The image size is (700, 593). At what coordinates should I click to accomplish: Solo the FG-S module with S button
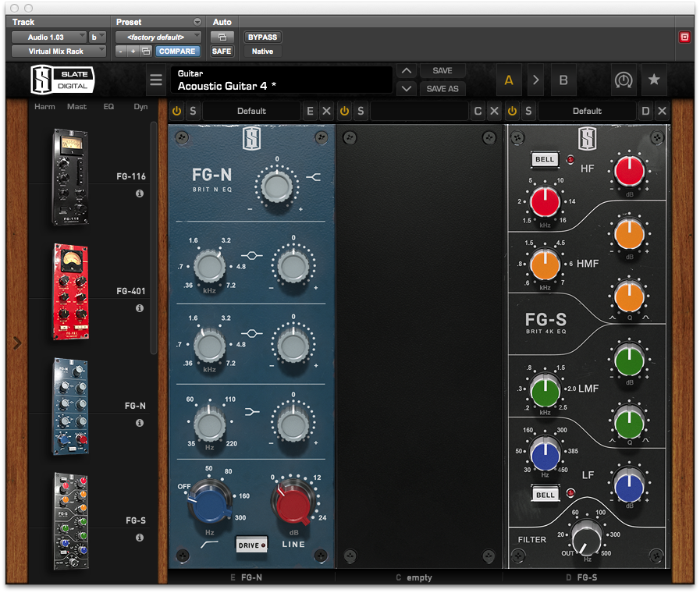point(528,112)
